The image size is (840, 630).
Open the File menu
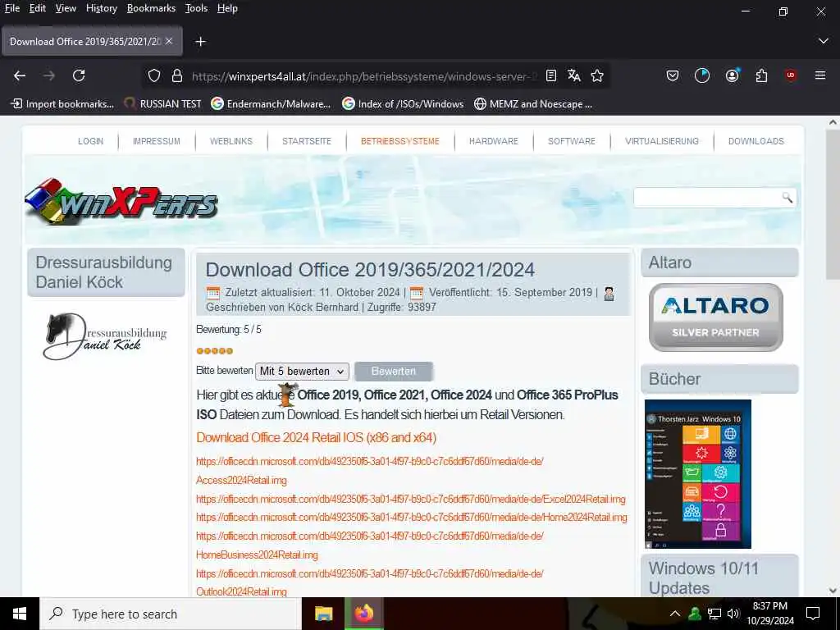tap(12, 8)
